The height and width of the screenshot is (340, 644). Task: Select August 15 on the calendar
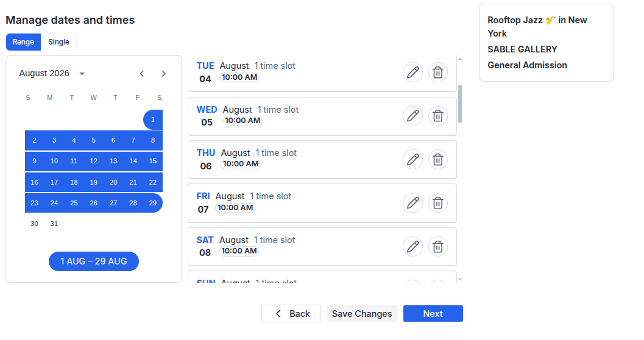(x=153, y=161)
